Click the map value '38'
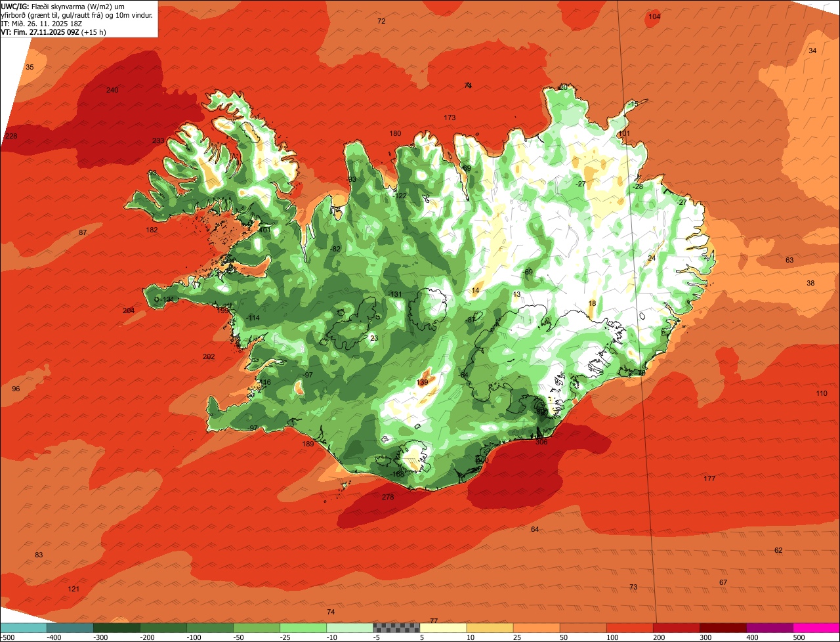 810,283
